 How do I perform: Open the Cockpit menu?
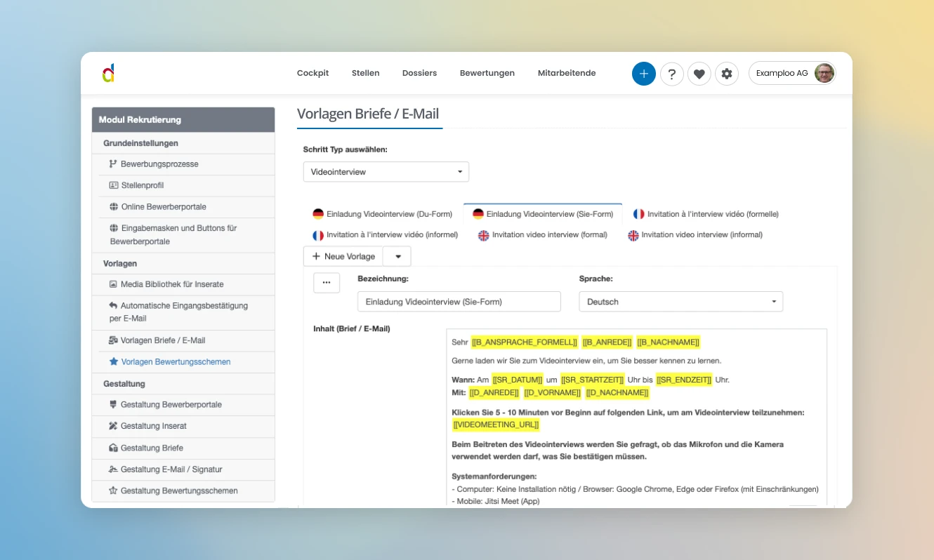pyautogui.click(x=313, y=73)
